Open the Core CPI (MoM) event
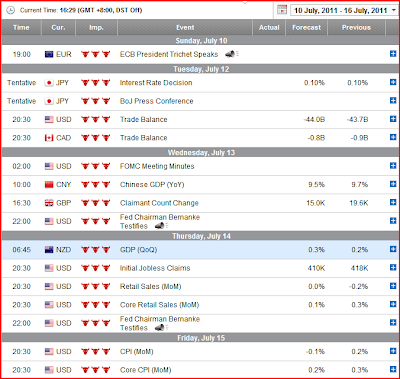This screenshot has height=379, width=400. 146,370
